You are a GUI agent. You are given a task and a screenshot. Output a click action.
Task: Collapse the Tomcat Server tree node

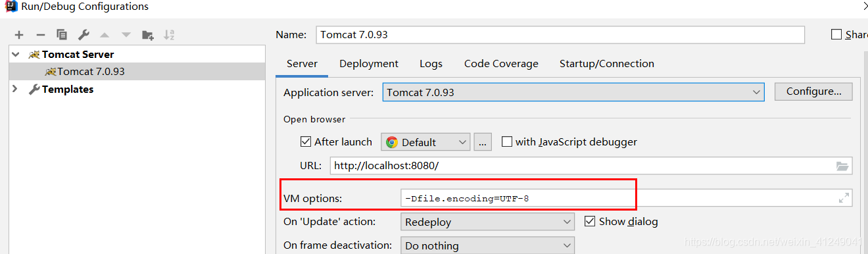(x=16, y=55)
